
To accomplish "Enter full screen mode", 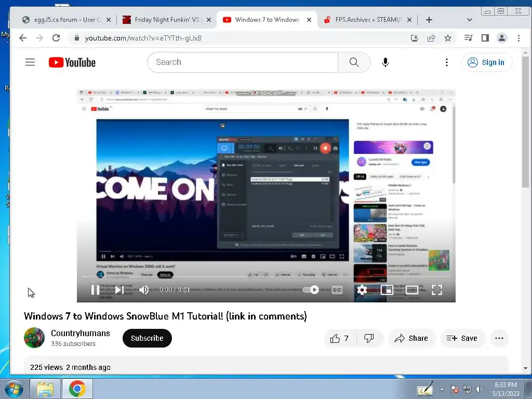I will [436, 290].
